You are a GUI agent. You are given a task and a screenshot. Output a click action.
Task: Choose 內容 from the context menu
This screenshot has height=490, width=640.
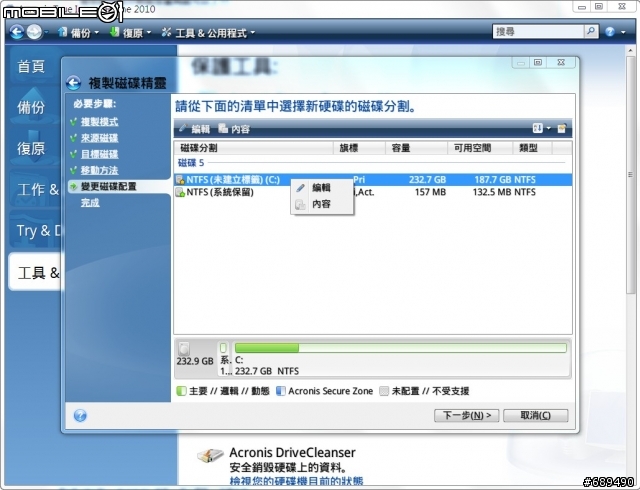[322, 204]
